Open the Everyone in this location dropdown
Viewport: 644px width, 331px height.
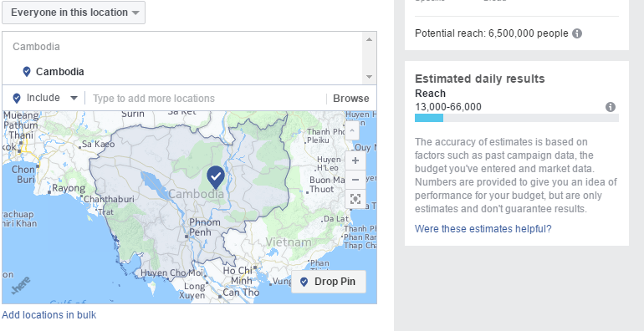pyautogui.click(x=74, y=13)
